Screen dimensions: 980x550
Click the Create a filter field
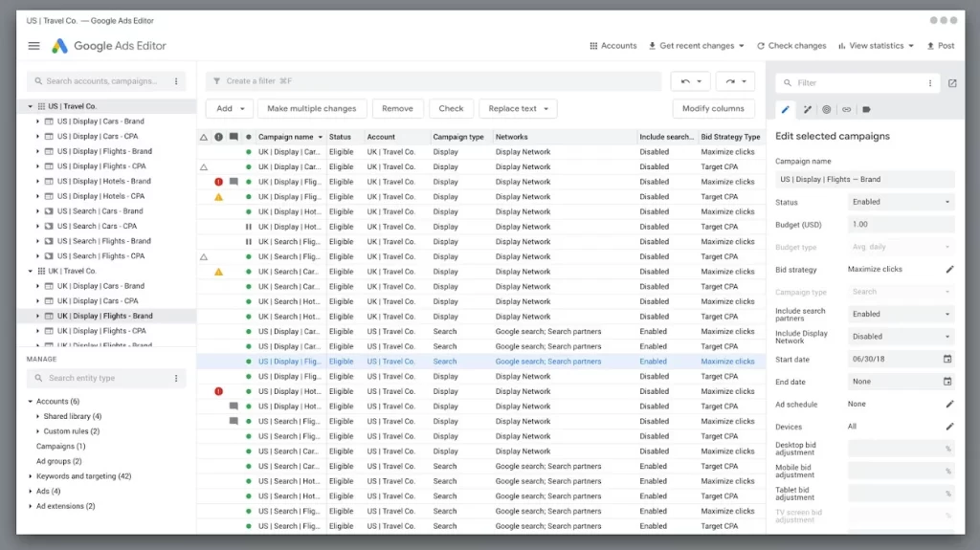click(434, 81)
